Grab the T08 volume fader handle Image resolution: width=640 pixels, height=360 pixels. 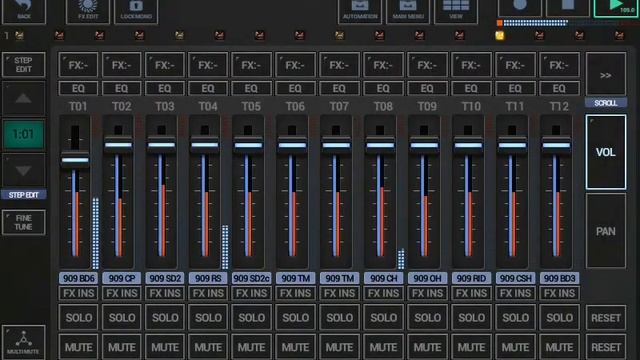[380, 145]
